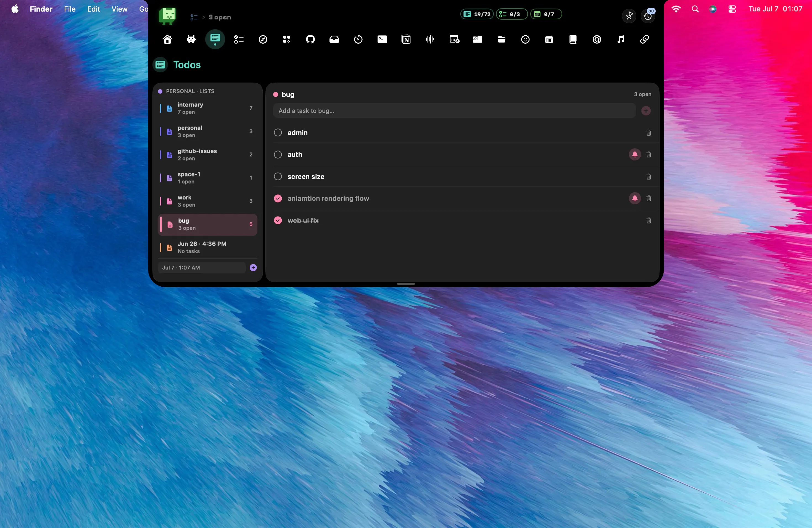
Task: Open the checklist tasks toolbar icon
Action: pyautogui.click(x=239, y=39)
